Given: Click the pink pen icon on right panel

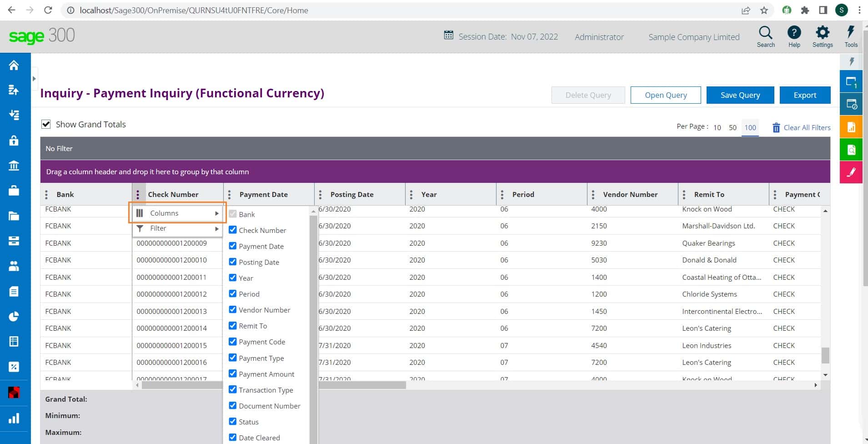Looking at the screenshot, I should click(851, 172).
